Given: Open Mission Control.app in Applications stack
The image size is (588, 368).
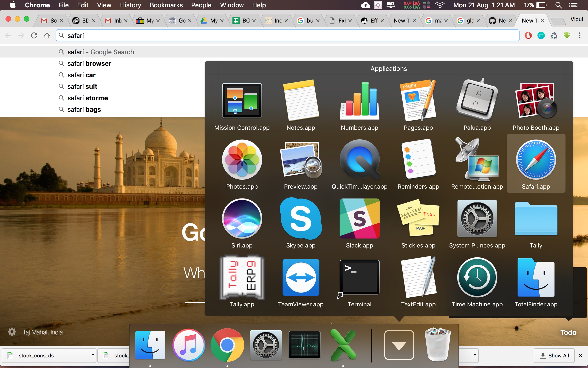Looking at the screenshot, I should coord(242,101).
